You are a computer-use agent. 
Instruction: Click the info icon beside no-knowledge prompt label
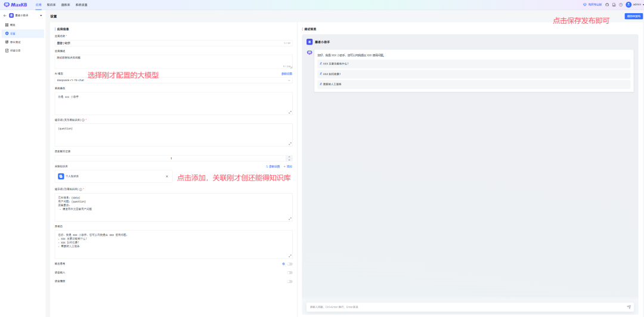[x=83, y=120]
